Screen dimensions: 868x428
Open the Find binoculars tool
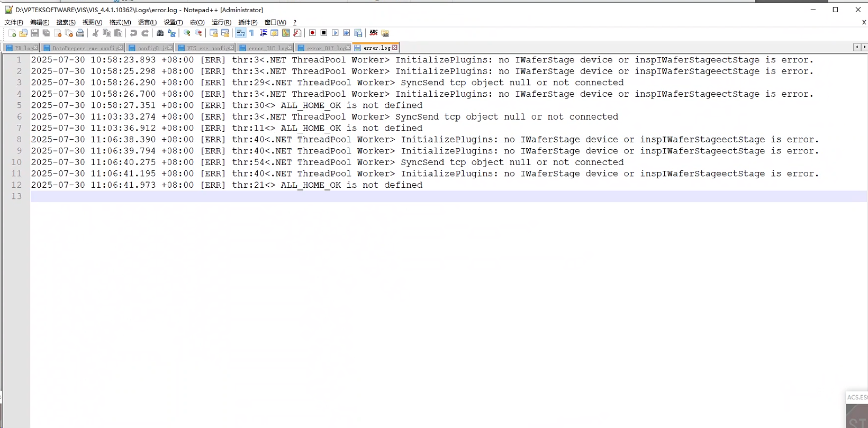(x=160, y=33)
